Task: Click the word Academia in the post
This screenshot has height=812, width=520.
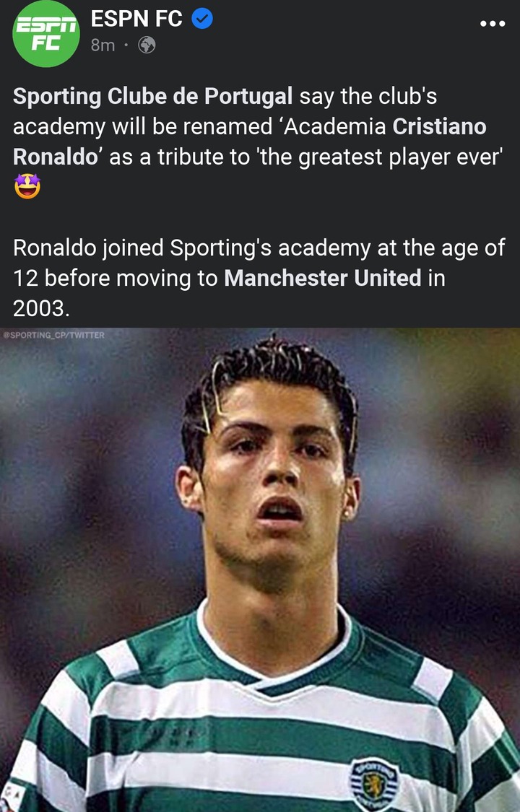Action: coord(334,126)
